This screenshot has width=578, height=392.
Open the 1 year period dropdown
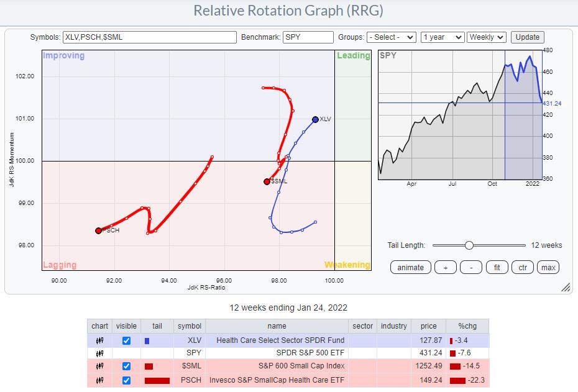(x=443, y=37)
